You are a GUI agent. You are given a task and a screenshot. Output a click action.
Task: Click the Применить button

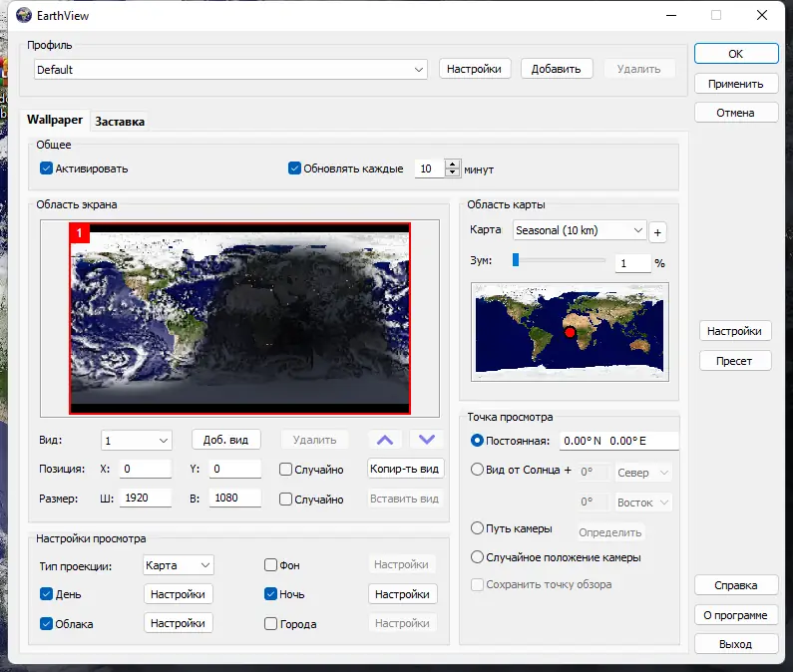coord(736,84)
